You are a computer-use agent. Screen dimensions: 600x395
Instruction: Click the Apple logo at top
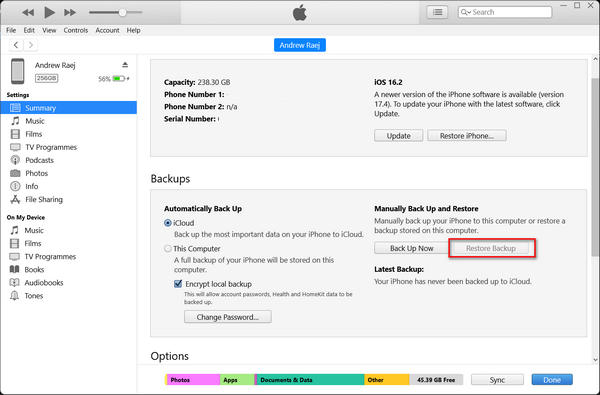(300, 13)
